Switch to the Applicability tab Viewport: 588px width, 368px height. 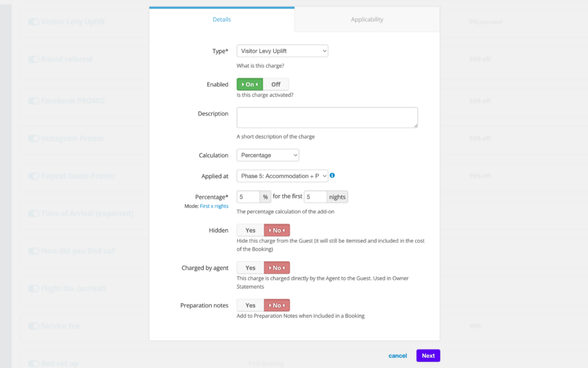367,19
